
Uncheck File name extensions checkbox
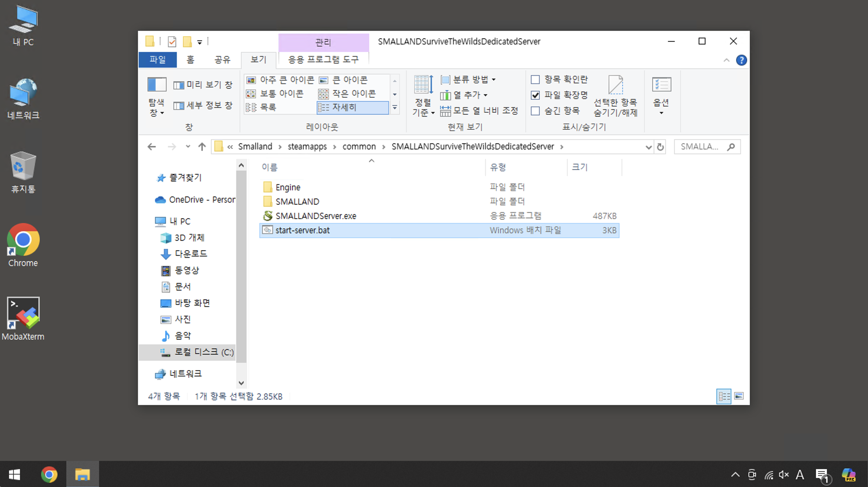535,95
